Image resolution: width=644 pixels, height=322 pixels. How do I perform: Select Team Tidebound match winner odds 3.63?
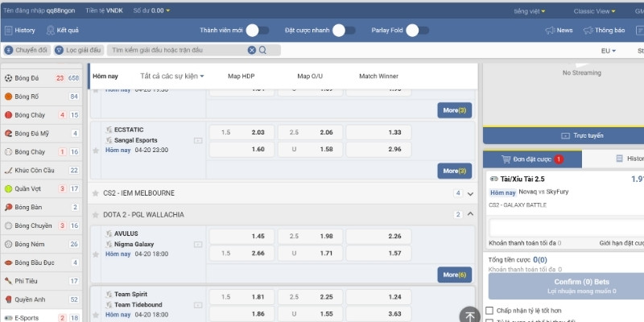[378, 314]
